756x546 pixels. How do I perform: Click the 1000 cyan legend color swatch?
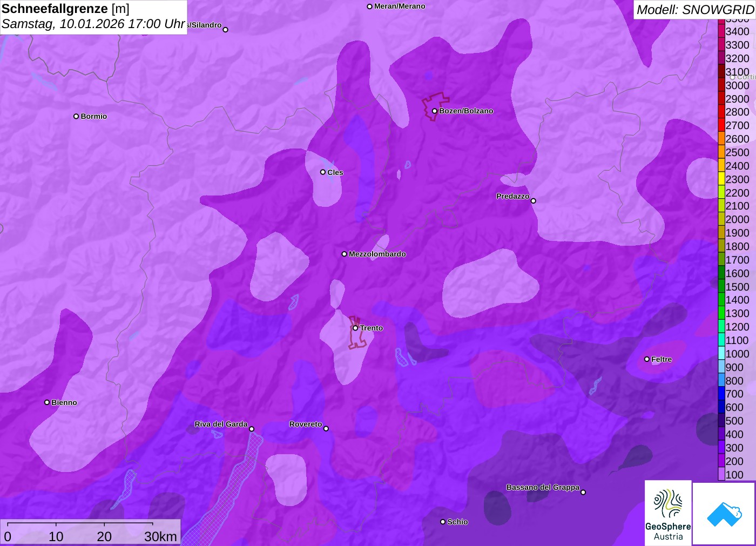[721, 353]
